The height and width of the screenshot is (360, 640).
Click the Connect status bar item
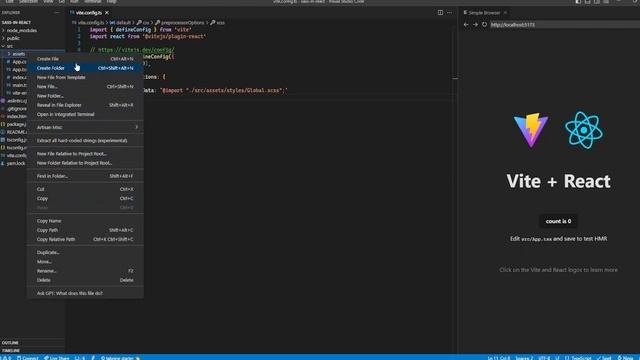[27, 358]
